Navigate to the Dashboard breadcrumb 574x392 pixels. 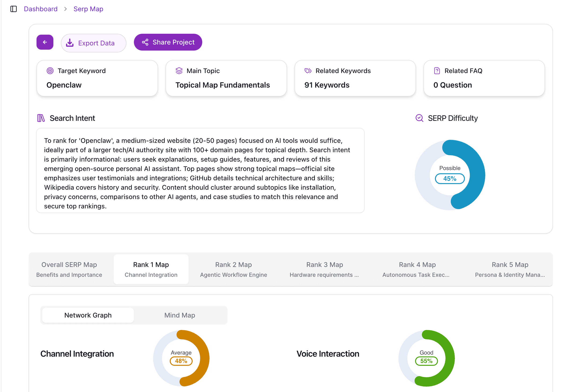[40, 9]
